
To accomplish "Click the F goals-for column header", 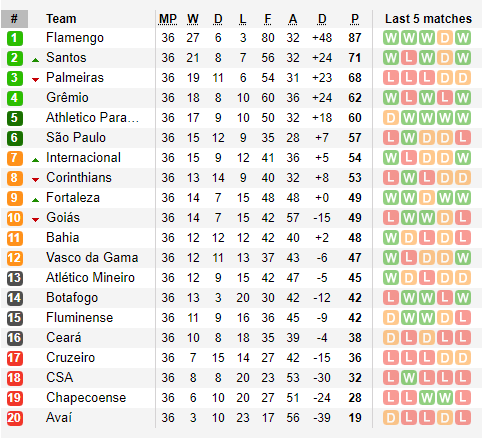I will 268,19.
